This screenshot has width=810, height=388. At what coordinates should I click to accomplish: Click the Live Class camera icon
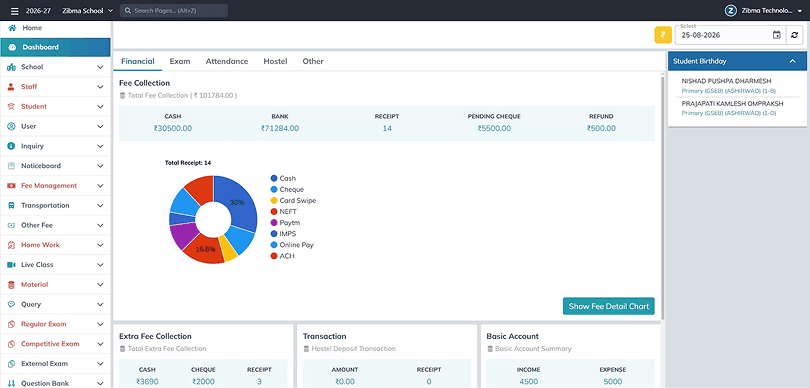point(11,265)
